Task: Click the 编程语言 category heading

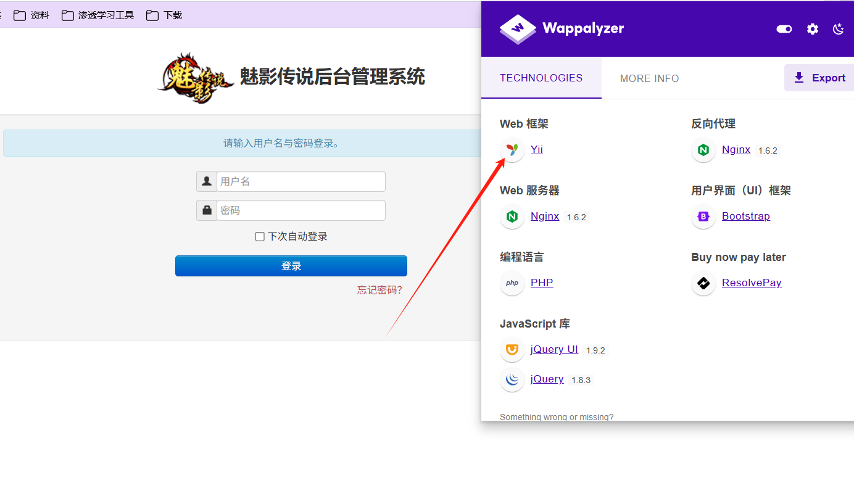Action: 522,257
